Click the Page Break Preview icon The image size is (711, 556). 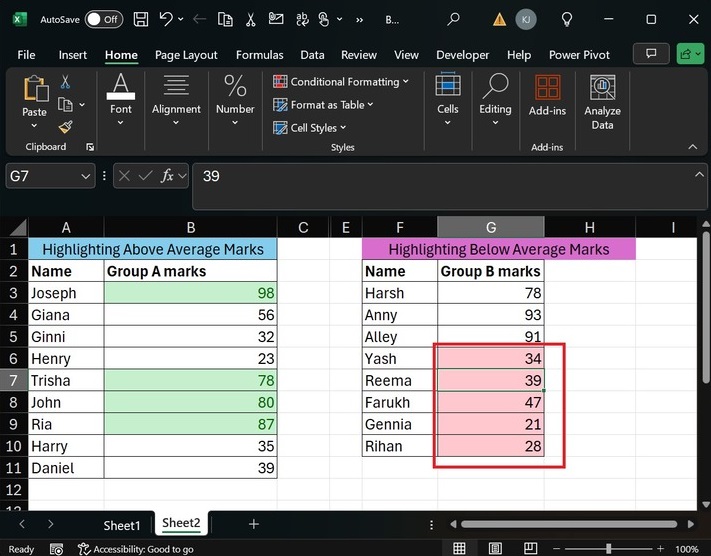tap(530, 548)
